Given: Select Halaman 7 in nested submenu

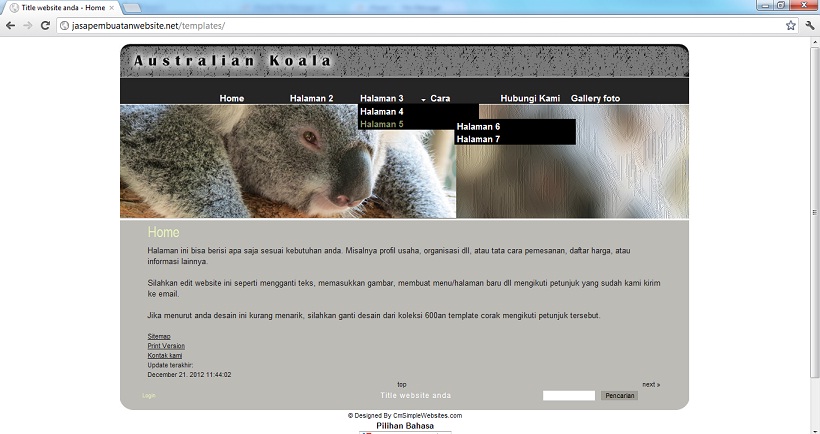Looking at the screenshot, I should tap(478, 139).
